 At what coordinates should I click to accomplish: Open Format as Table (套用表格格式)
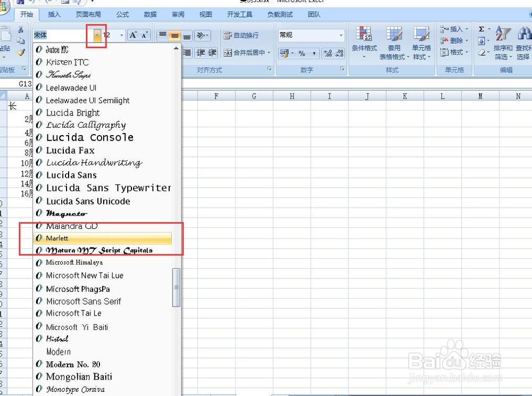coord(394,43)
